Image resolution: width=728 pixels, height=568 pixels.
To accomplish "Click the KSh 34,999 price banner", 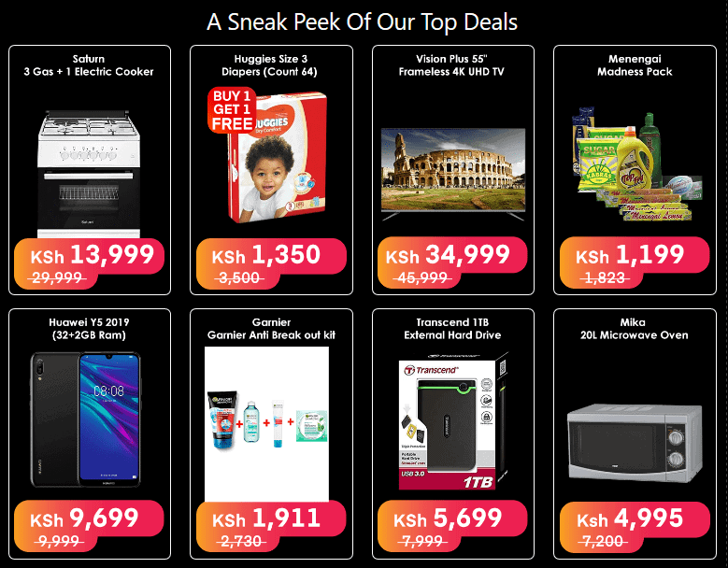I will pyautogui.click(x=452, y=263).
